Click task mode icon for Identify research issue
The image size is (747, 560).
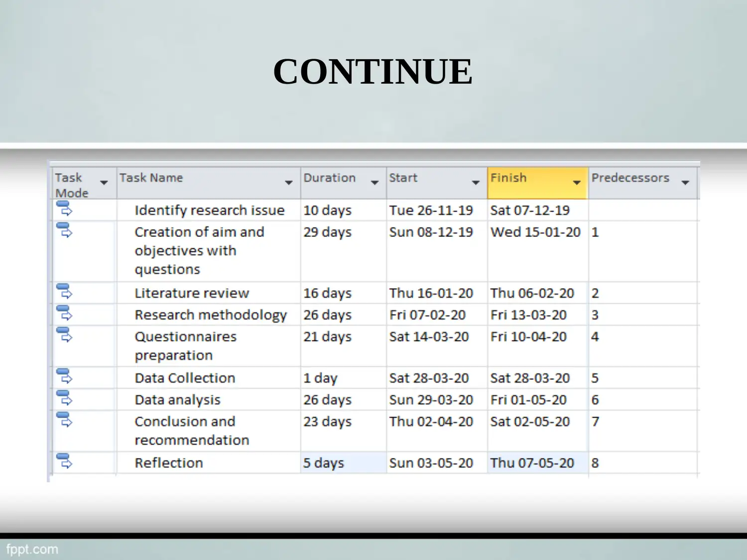64,208
